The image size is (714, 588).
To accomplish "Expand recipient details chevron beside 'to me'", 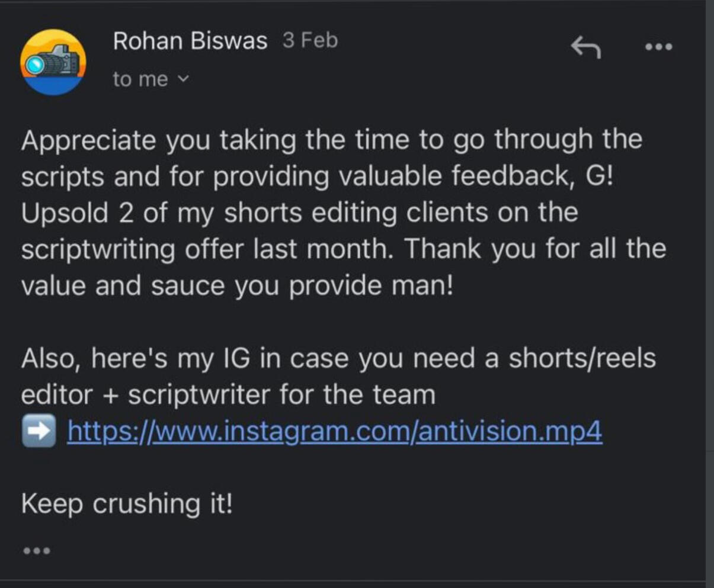I will click(x=184, y=78).
